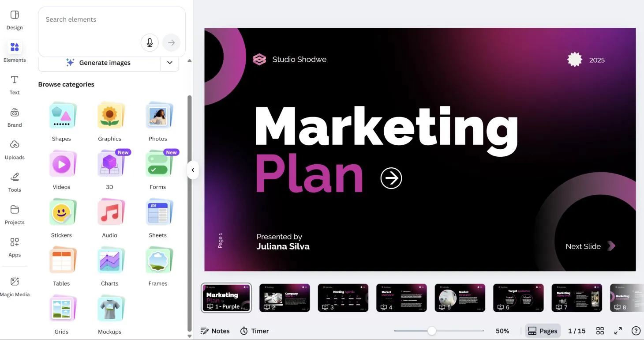Open the Timer at the bottom bar
644x340 pixels.
click(x=255, y=331)
